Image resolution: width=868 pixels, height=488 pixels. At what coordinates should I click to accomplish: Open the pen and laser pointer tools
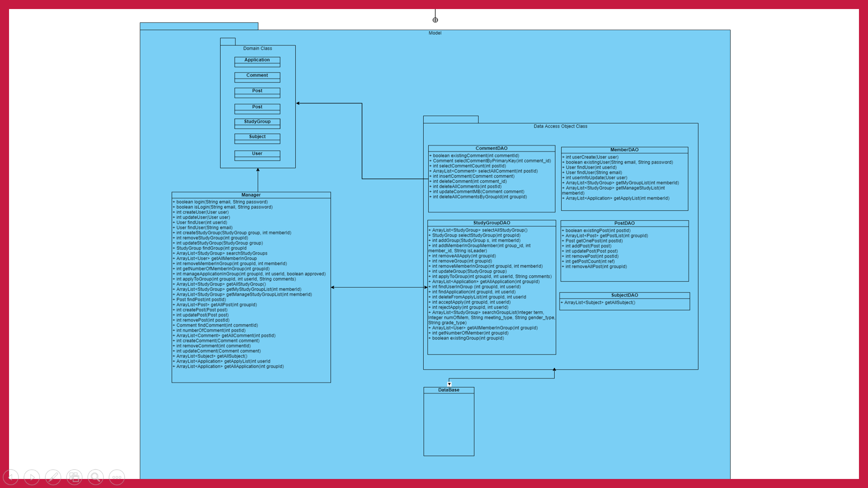click(53, 477)
